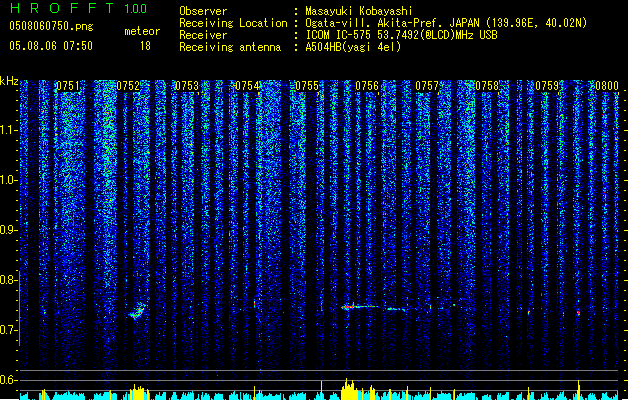
Task: Click the 0757 time marker
Action: 427,86
